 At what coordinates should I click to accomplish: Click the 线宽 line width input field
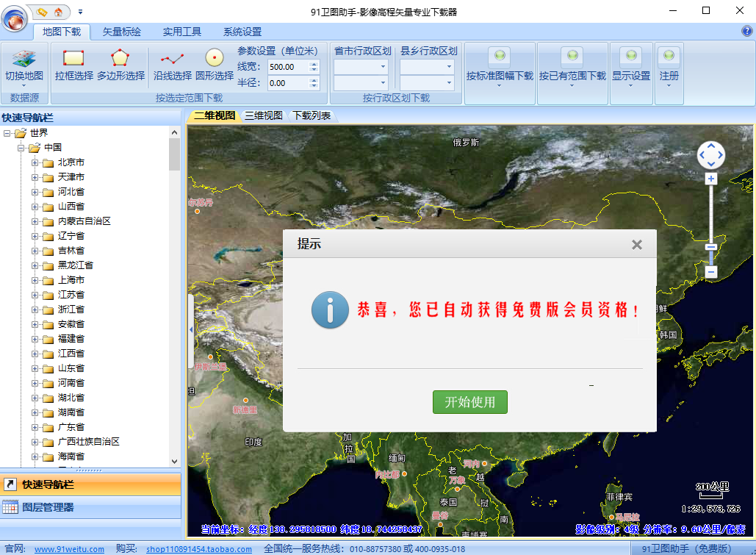pos(288,66)
